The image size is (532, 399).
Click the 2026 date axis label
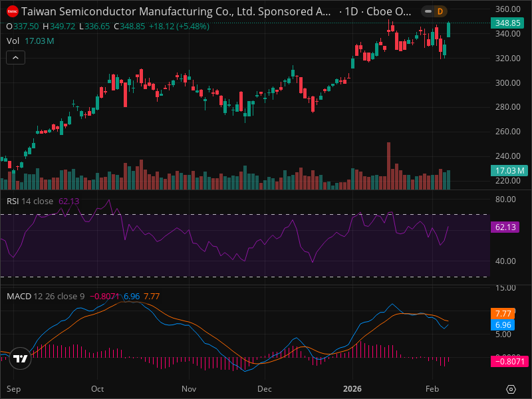click(352, 389)
